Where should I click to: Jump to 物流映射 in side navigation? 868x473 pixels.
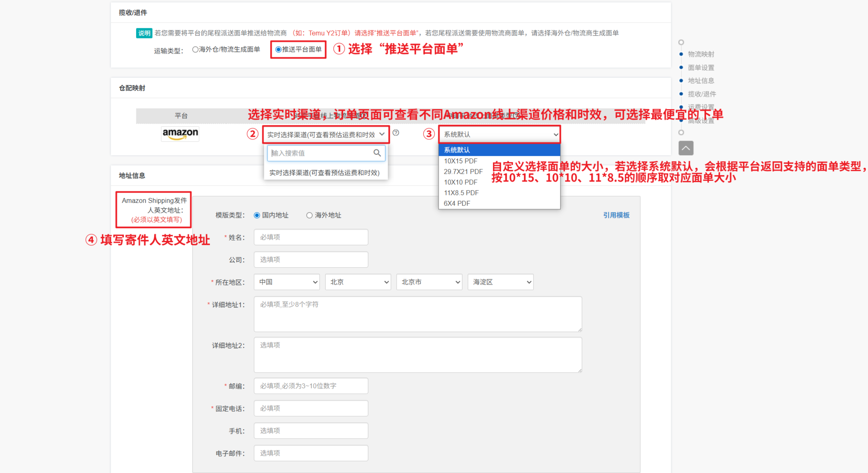point(701,54)
